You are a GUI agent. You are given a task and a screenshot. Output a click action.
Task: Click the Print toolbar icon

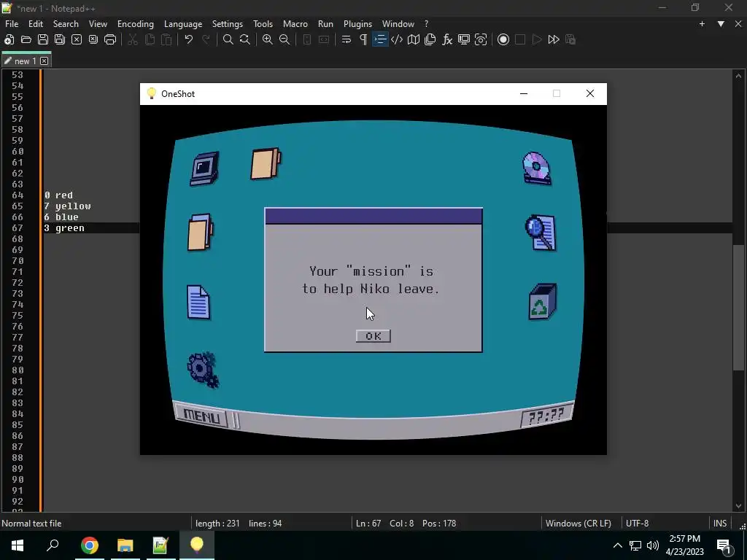coord(110,39)
